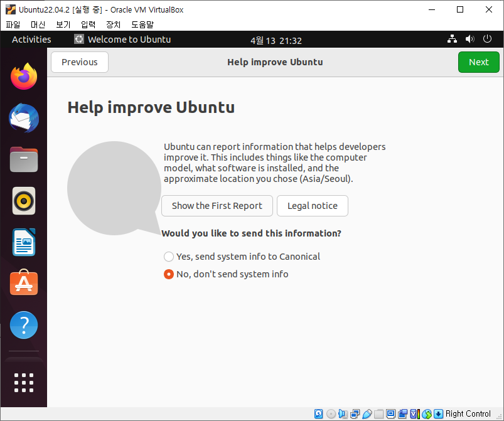Click Show the First Report
The width and height of the screenshot is (504, 421).
[x=217, y=206]
